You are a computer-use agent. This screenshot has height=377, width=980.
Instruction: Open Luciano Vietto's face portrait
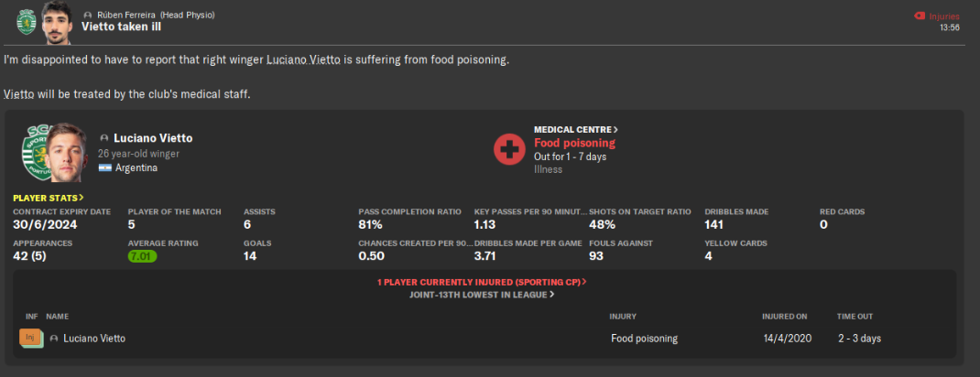[70, 152]
